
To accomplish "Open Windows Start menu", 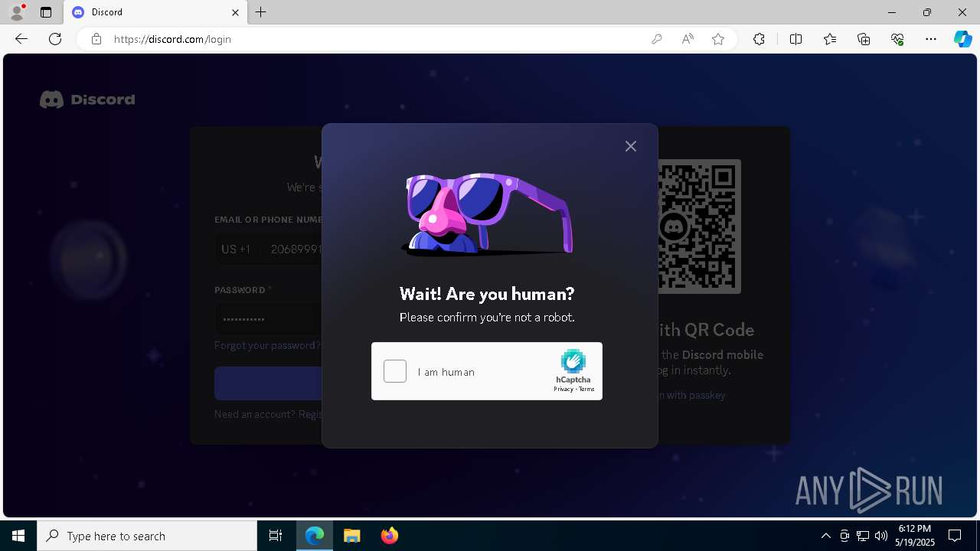I will 18,536.
